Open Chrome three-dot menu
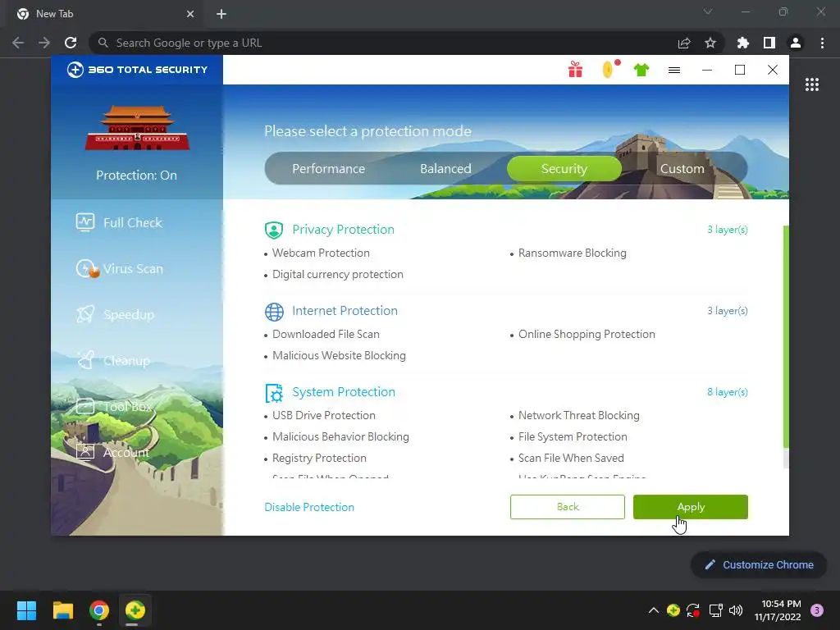840x630 pixels. coord(822,43)
